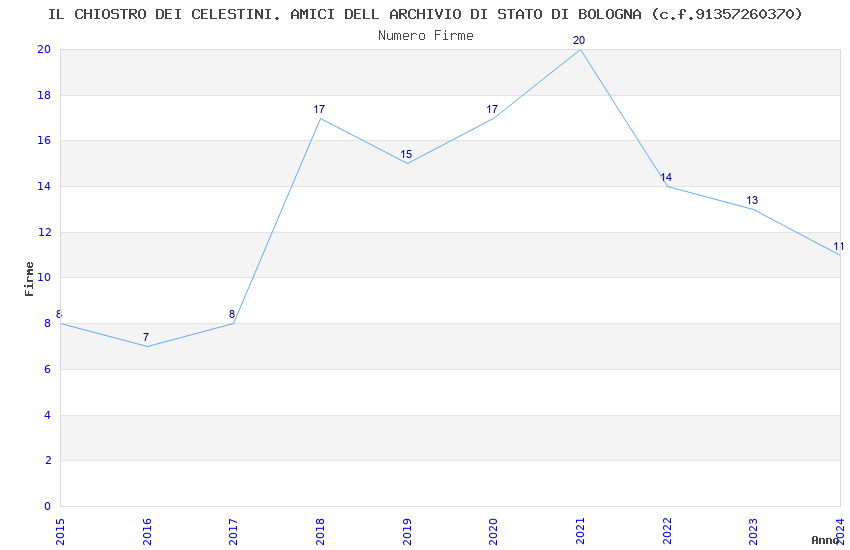Click the line peak point at 2021
Screen dimensions: 850x550
pos(580,50)
